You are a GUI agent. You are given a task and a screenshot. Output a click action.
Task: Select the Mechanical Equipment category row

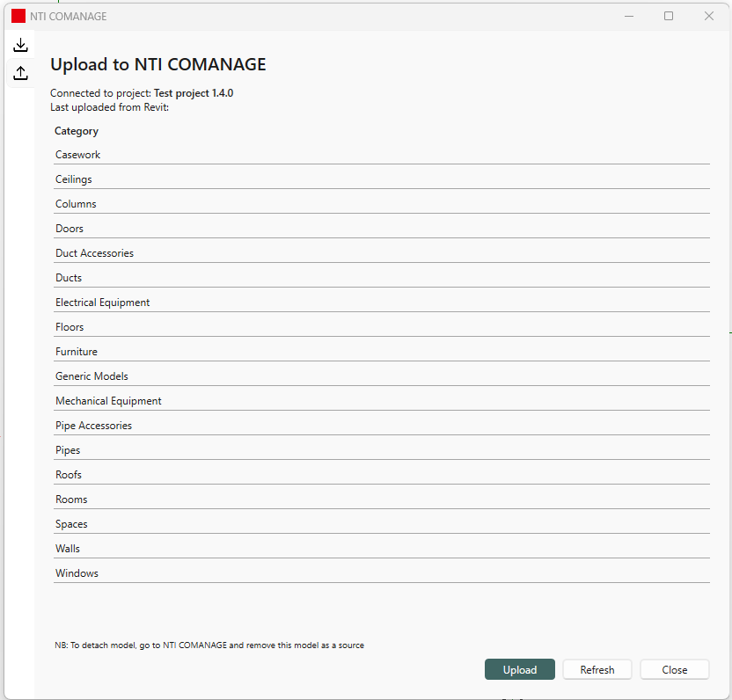382,401
